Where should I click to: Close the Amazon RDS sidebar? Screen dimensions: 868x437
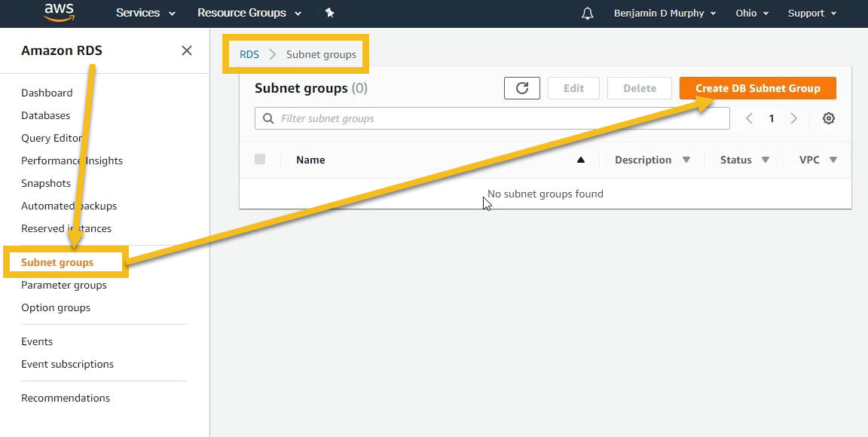[187, 50]
